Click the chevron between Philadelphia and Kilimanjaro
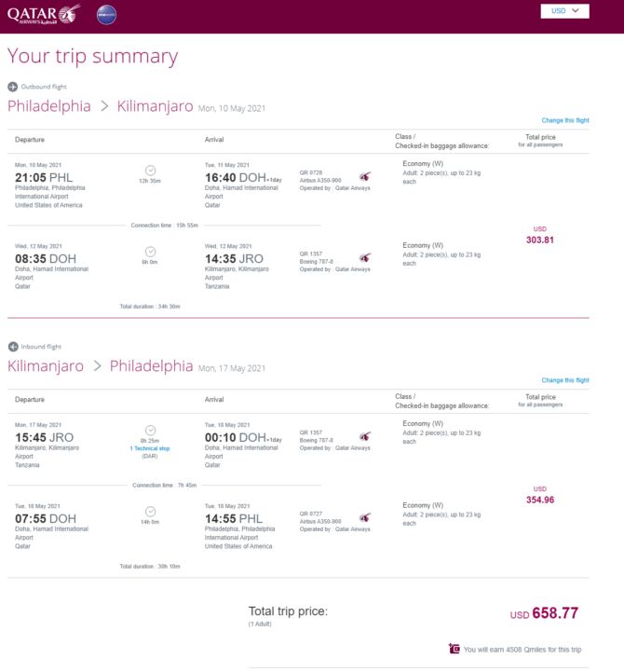Viewport: 624px width, 672px height. tap(104, 106)
